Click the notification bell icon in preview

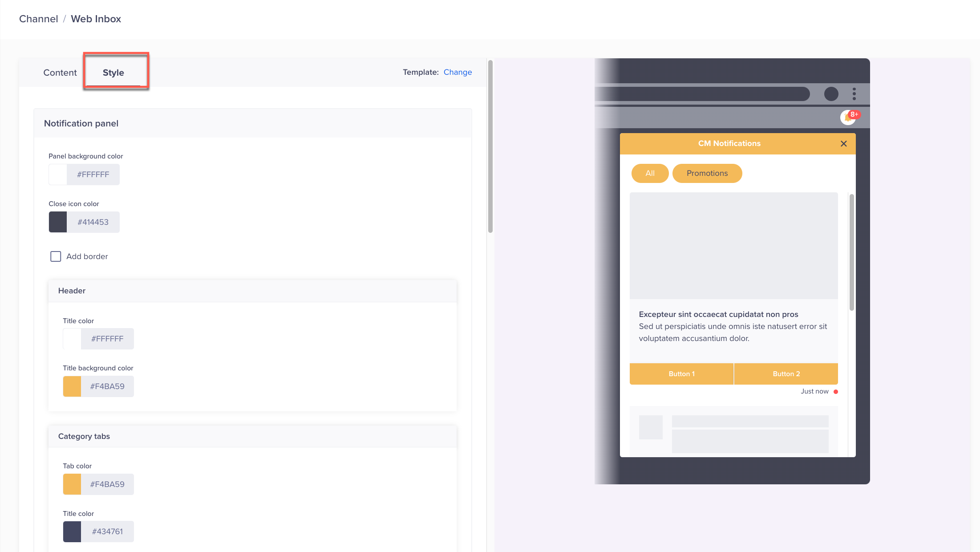click(x=847, y=118)
